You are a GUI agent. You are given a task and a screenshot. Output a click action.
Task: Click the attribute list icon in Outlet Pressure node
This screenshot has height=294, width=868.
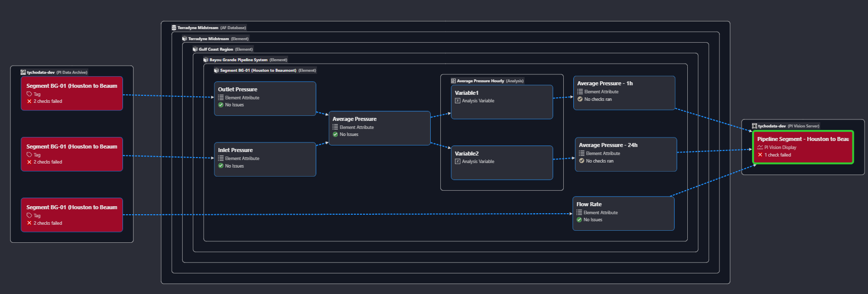[x=221, y=97]
